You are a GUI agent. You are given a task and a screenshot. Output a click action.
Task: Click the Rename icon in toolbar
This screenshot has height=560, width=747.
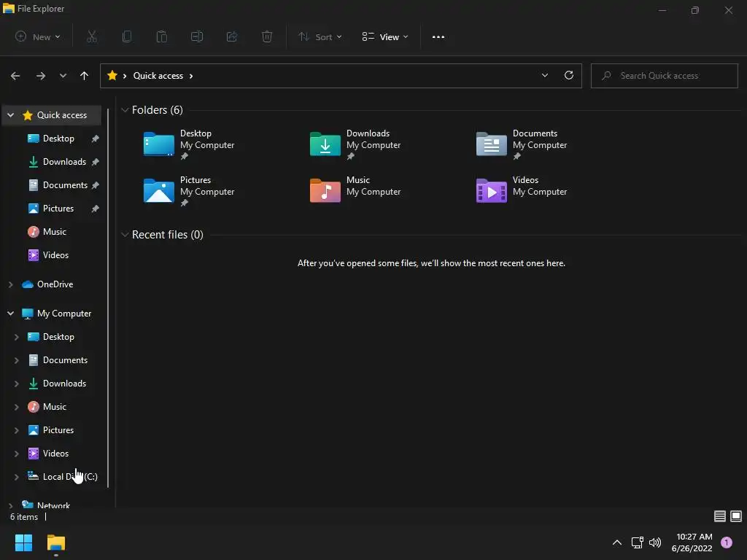197,36
